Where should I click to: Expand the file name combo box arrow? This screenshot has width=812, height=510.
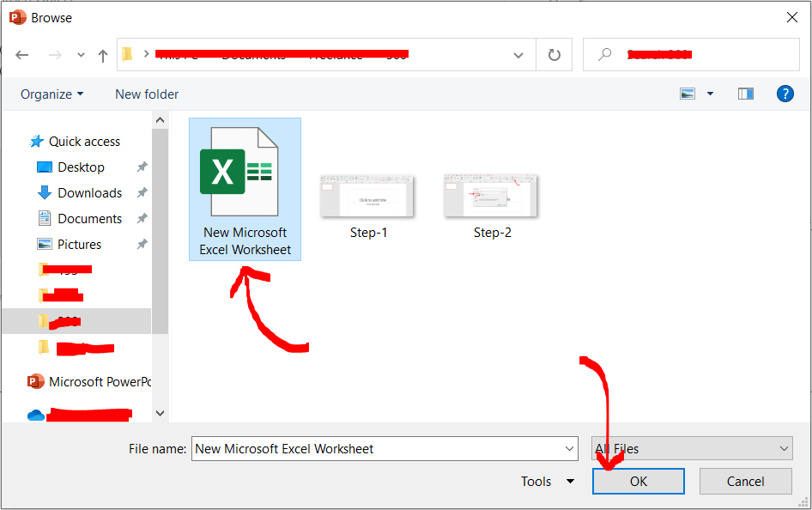(569, 448)
